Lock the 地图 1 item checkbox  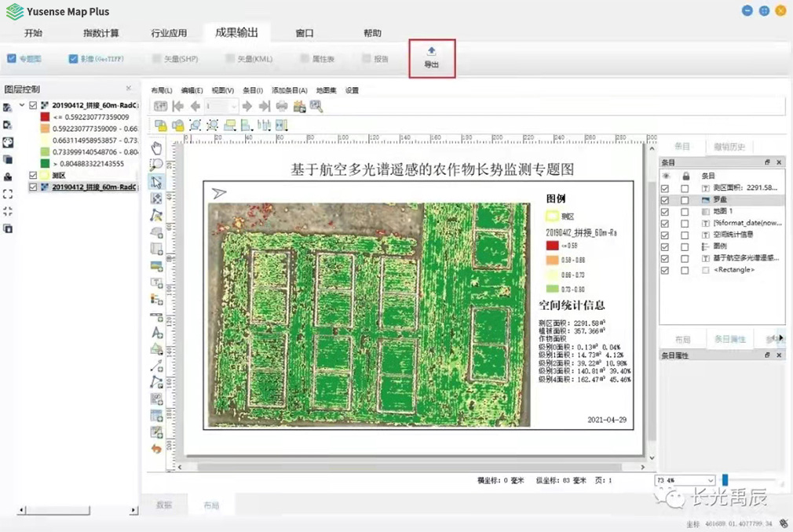[x=685, y=212]
